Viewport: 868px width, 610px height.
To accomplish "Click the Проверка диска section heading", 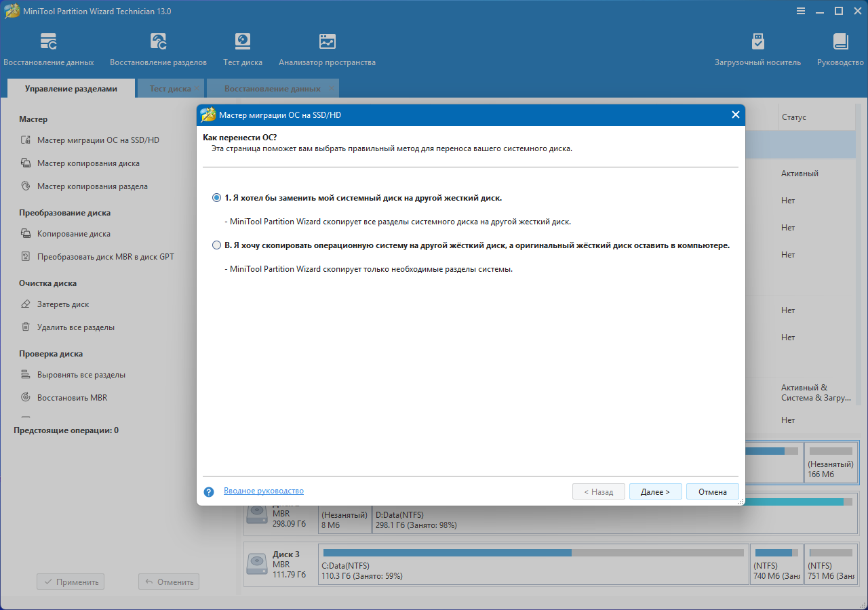I will click(x=51, y=354).
